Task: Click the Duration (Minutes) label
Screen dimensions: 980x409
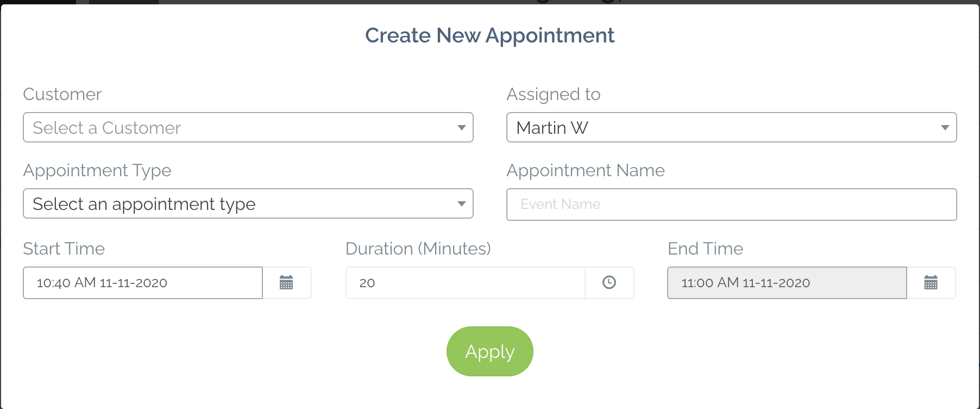Action: click(418, 249)
